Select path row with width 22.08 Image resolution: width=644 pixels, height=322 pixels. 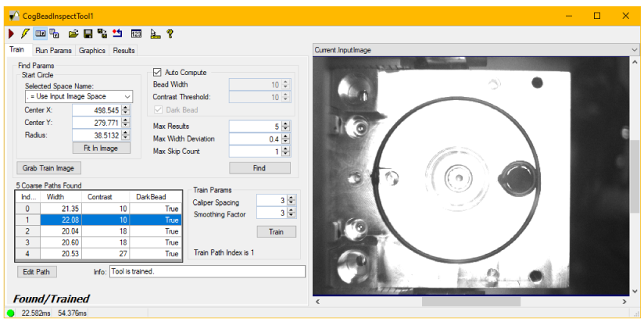(x=98, y=220)
